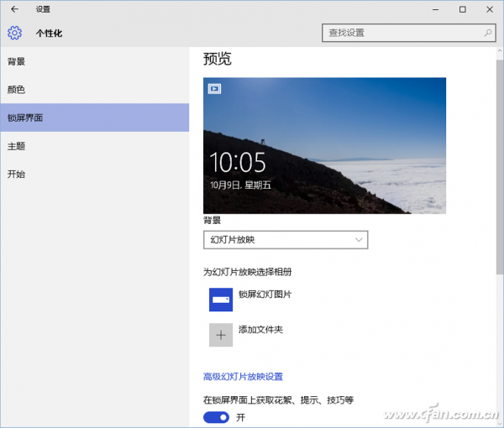
Task: Open the 背景 settings page
Action: point(95,61)
